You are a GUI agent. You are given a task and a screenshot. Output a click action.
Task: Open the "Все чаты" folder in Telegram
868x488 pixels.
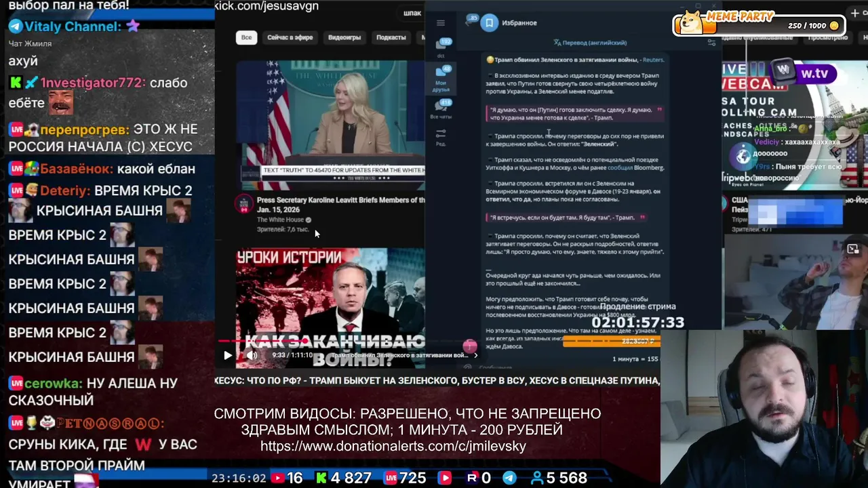tap(441, 109)
